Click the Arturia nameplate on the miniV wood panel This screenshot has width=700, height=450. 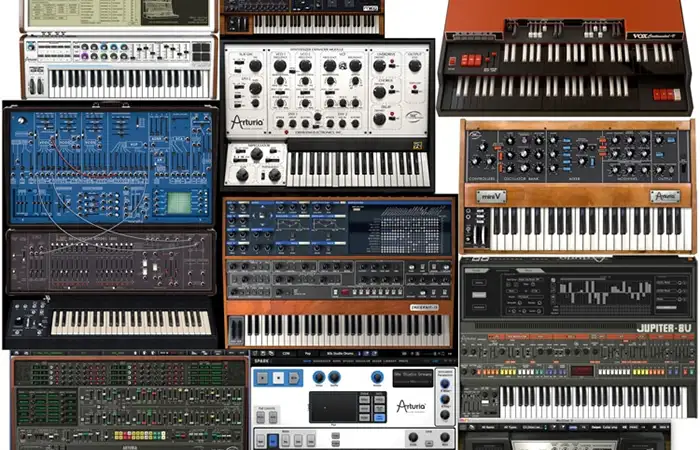(x=665, y=196)
